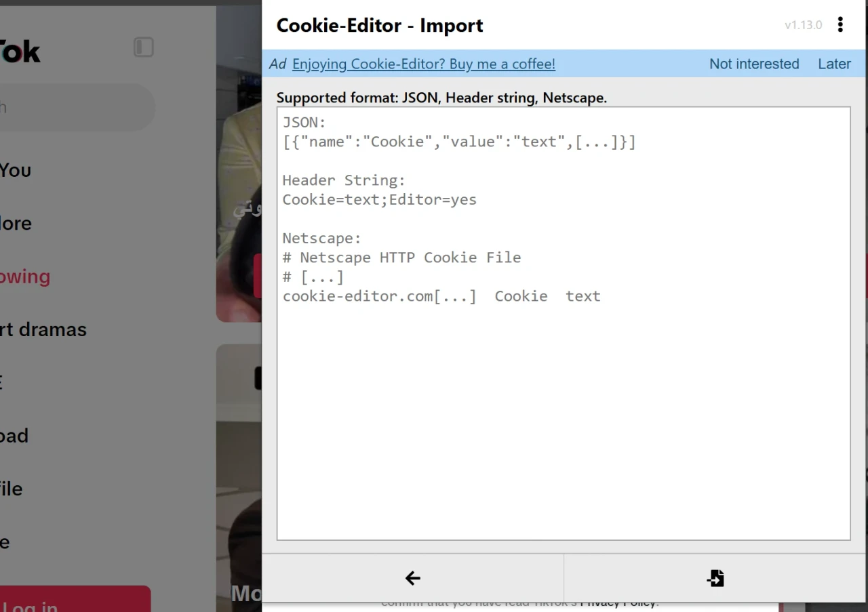Click the 'Cookie-Editor - Import' title

pos(380,25)
